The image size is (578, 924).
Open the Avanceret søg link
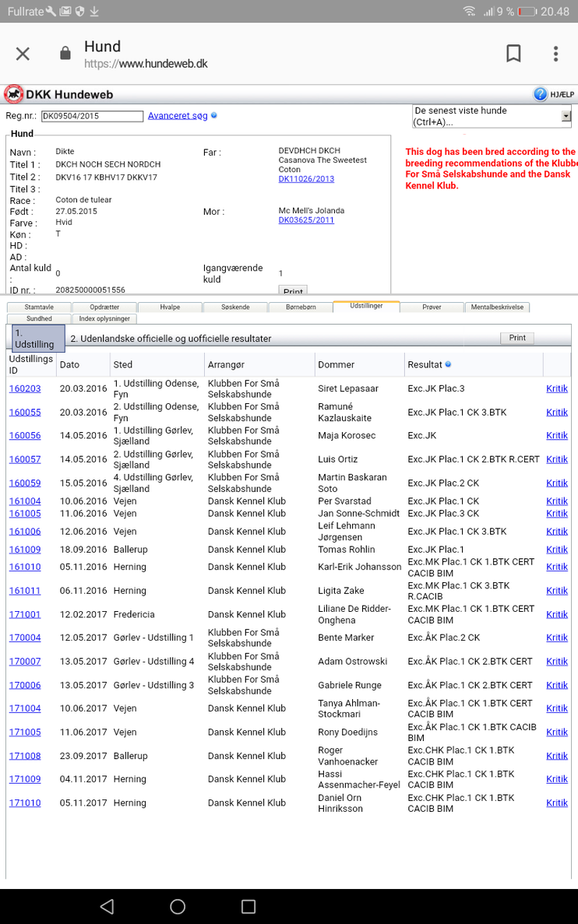pyautogui.click(x=178, y=115)
